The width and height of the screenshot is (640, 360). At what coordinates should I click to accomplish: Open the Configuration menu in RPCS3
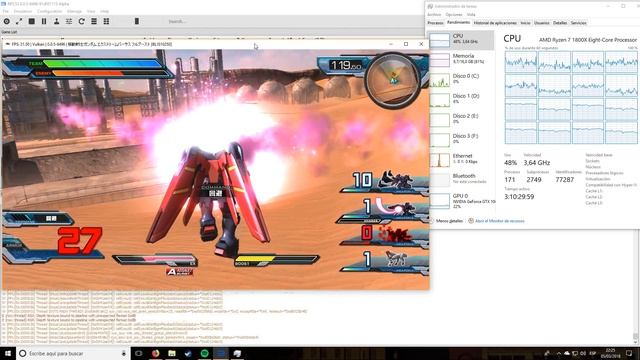(49, 11)
